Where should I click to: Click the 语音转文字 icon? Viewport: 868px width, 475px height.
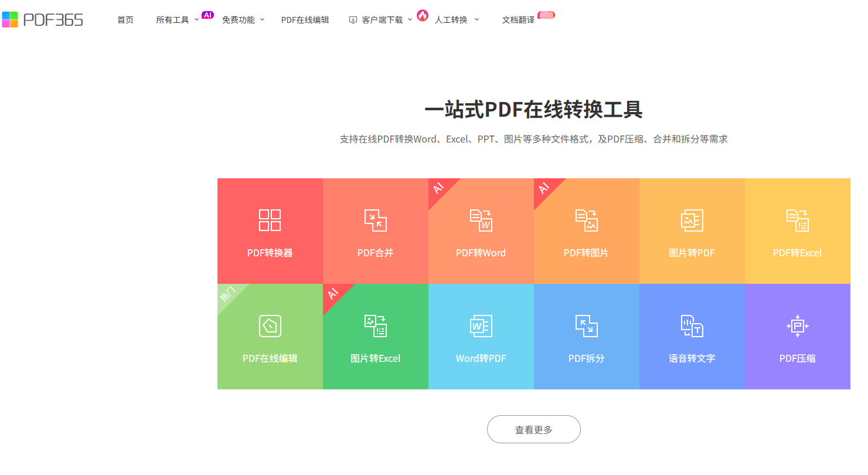click(x=692, y=325)
